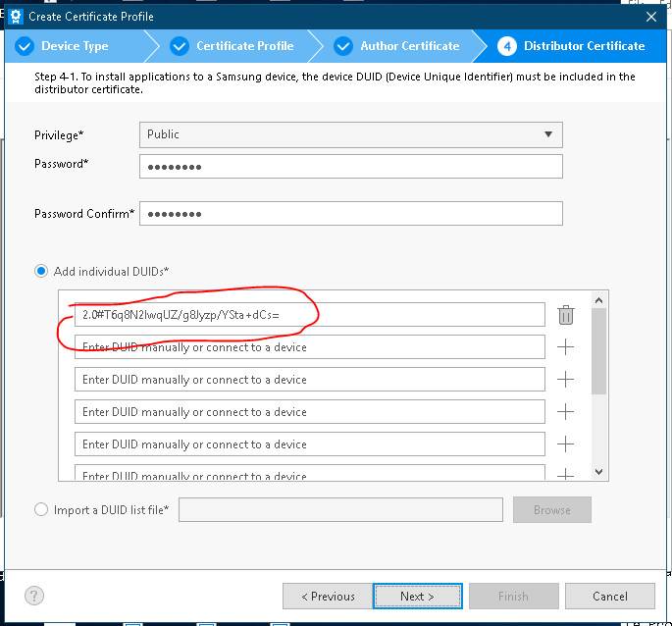Image resolution: width=672 pixels, height=626 pixels.
Task: Click the Privilege* label
Action: (59, 135)
